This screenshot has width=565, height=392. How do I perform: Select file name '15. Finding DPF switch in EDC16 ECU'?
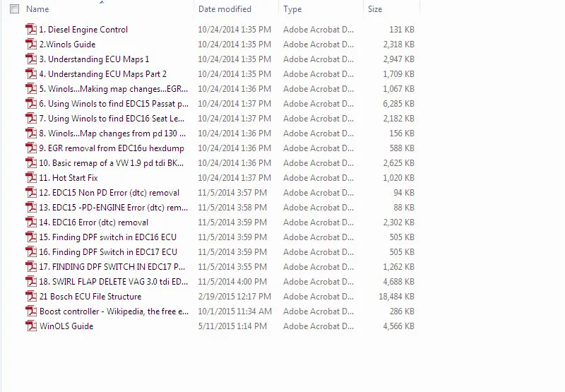pyautogui.click(x=108, y=237)
